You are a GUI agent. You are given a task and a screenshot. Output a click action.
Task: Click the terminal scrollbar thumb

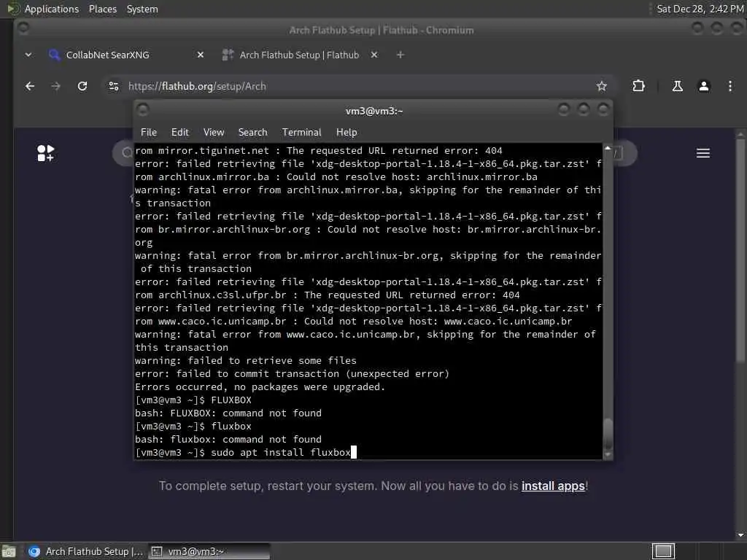[x=608, y=433]
